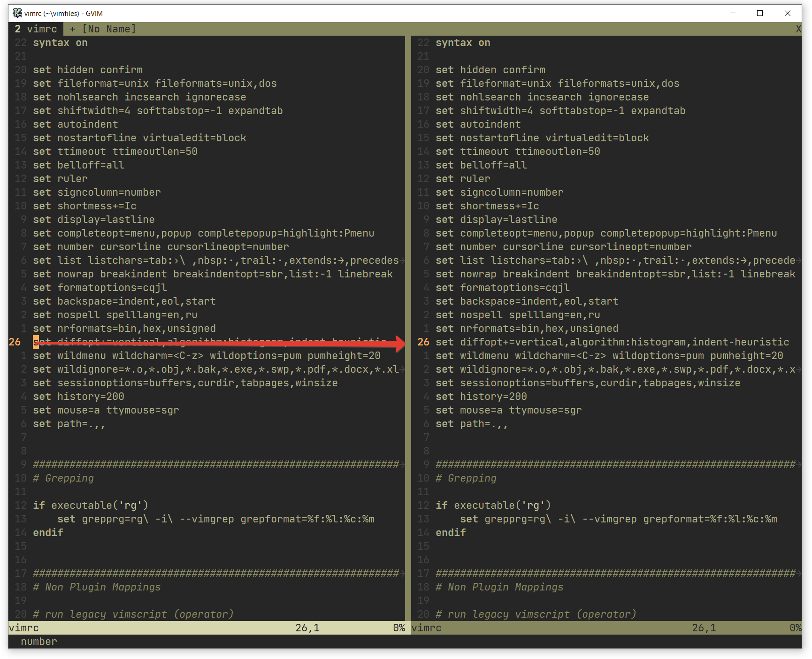The image size is (812, 659).
Task: Click 'set belloff=all' in left pane
Action: point(78,165)
